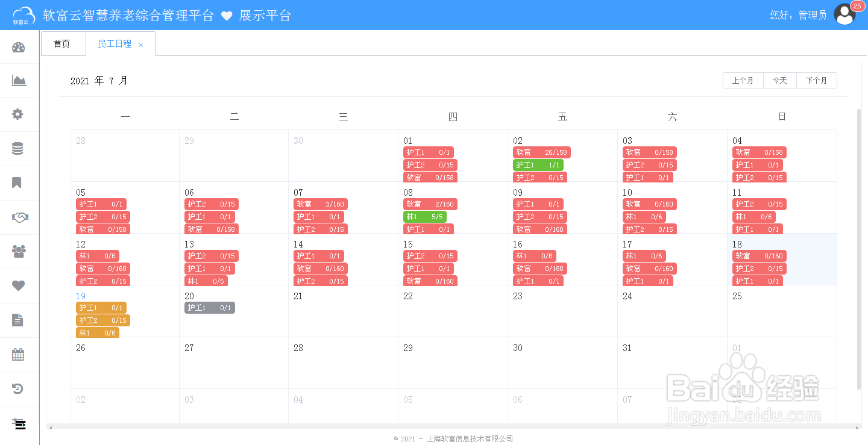Open 护工1 0/1 event on July 01
Viewport: 868px width, 445px height.
pyautogui.click(x=429, y=152)
